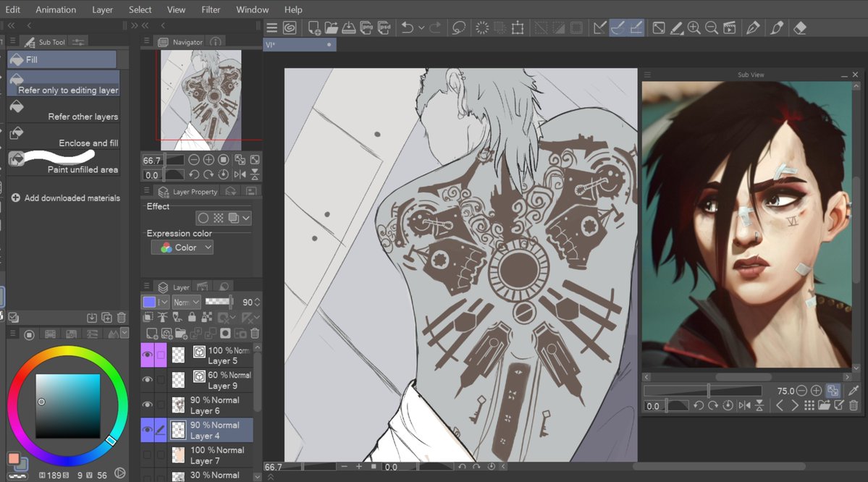Image resolution: width=868 pixels, height=482 pixels.
Task: Open the Animation menu
Action: point(56,9)
